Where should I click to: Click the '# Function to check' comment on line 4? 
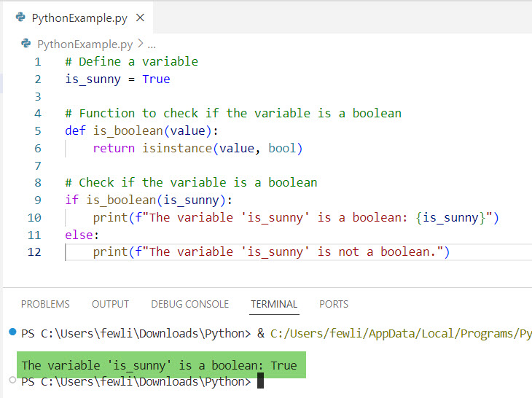pyautogui.click(x=233, y=113)
